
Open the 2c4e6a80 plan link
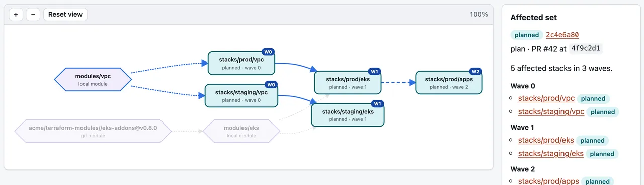(x=562, y=35)
